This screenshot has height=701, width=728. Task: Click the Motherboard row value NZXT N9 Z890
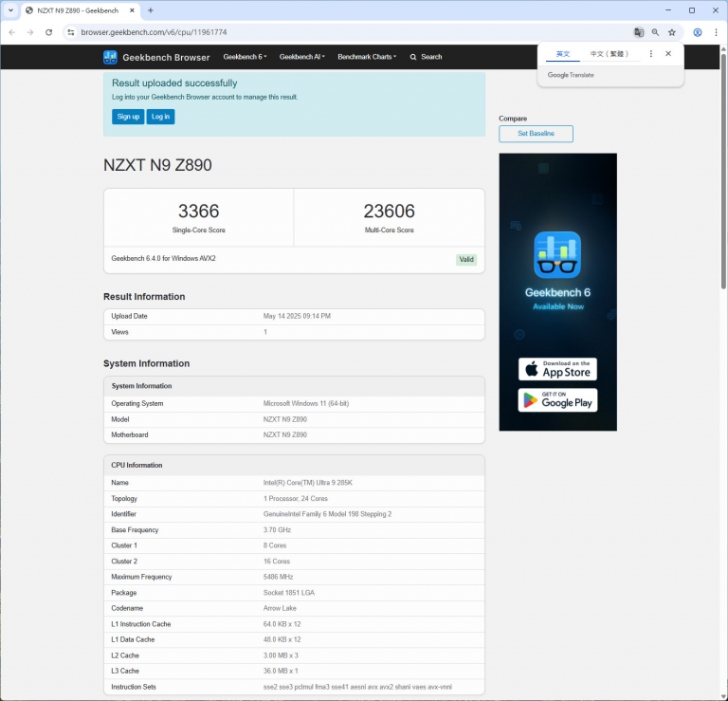click(x=285, y=434)
